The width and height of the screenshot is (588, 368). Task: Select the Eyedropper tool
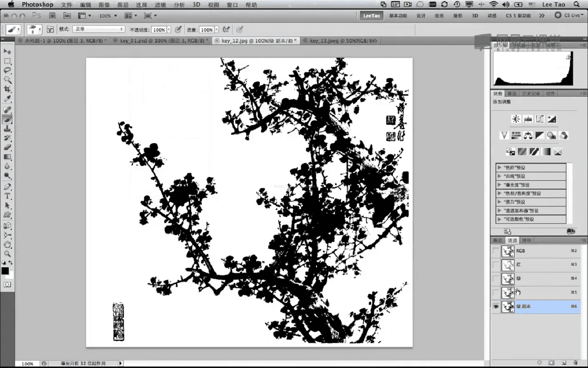point(7,99)
